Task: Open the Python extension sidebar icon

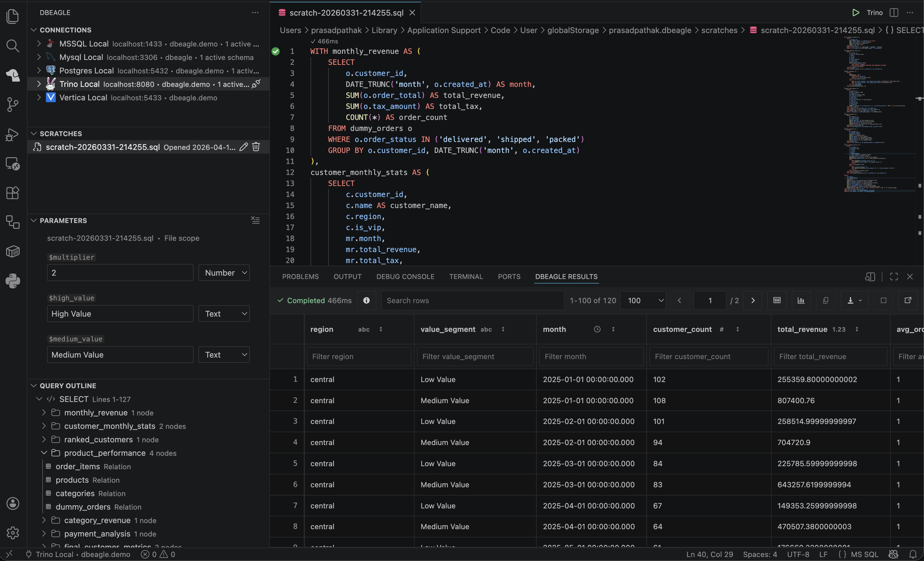Action: [x=13, y=281]
